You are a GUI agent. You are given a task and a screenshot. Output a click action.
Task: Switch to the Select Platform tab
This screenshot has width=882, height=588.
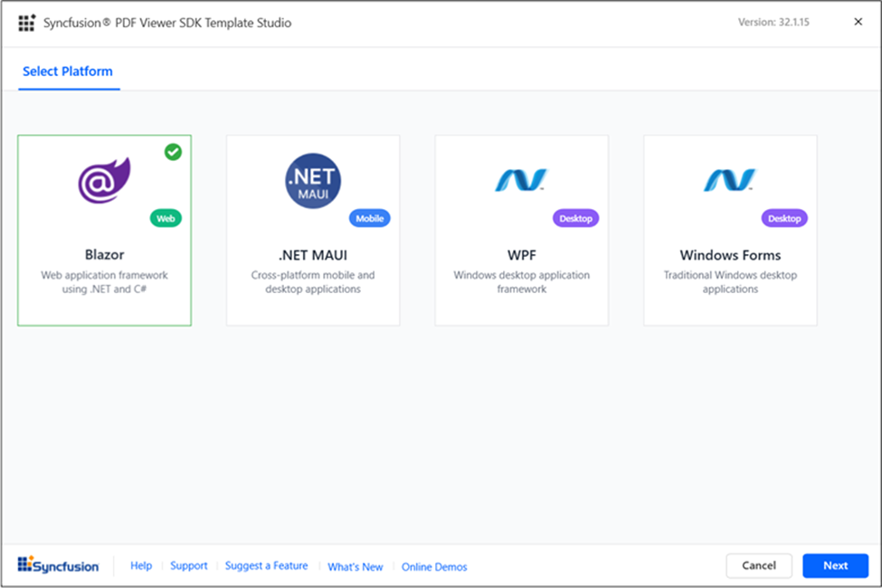pyautogui.click(x=68, y=71)
